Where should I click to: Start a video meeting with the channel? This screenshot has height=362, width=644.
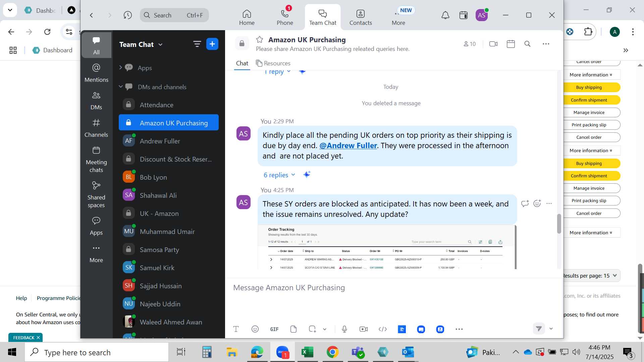click(x=493, y=44)
